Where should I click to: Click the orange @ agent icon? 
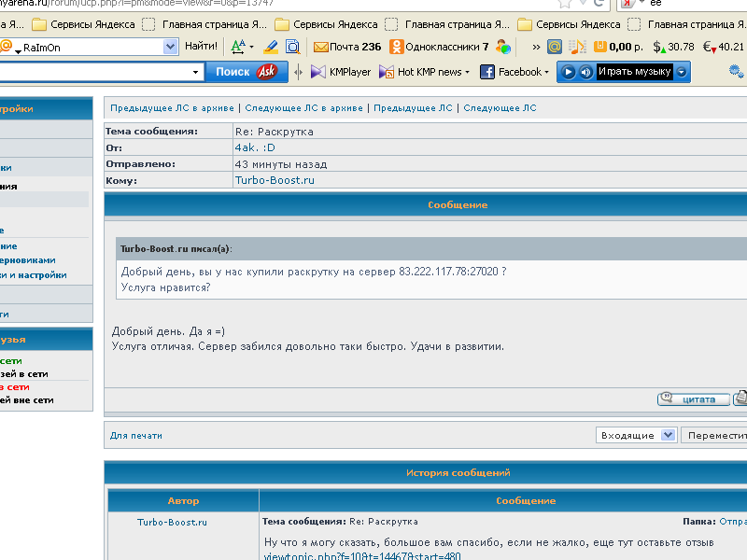click(555, 47)
